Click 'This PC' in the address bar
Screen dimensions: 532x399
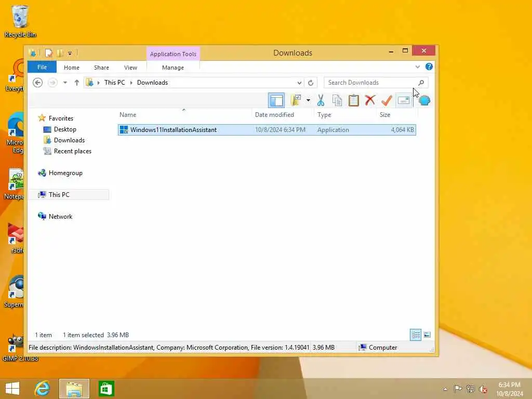[115, 83]
